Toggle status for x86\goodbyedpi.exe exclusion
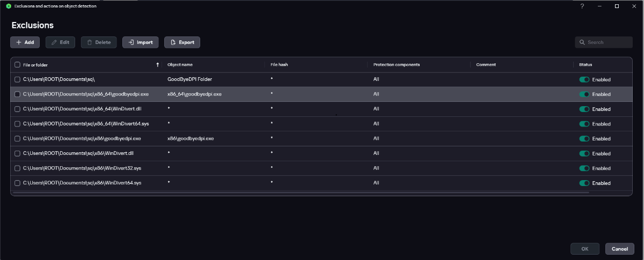The height and width of the screenshot is (260, 644). point(584,138)
